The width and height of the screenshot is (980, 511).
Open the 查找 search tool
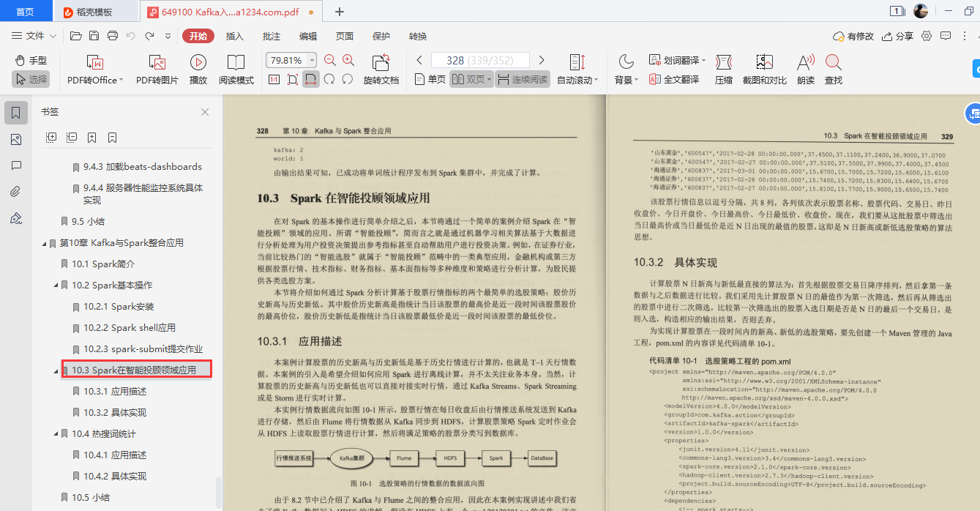tap(834, 70)
